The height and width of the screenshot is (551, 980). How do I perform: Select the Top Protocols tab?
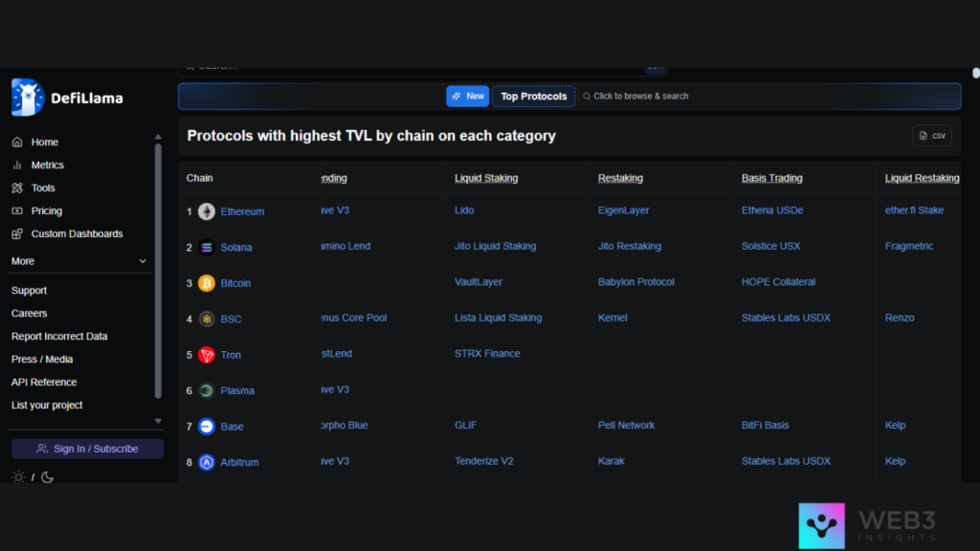tap(533, 97)
